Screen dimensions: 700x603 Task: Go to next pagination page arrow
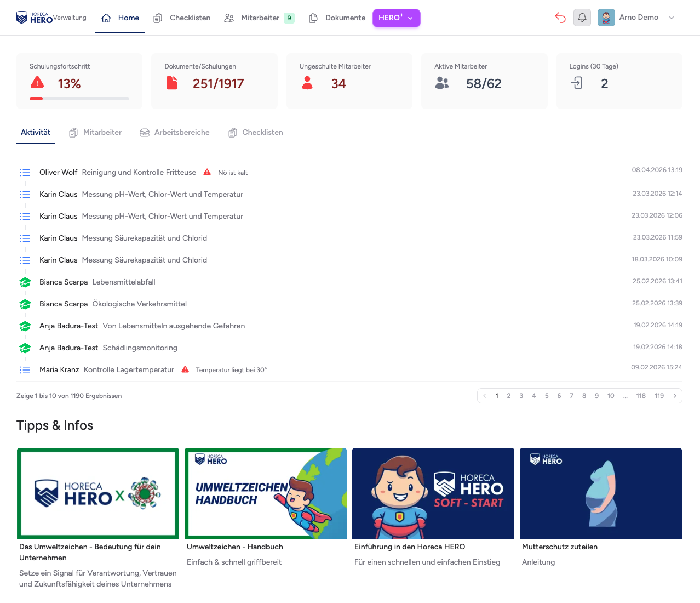675,396
